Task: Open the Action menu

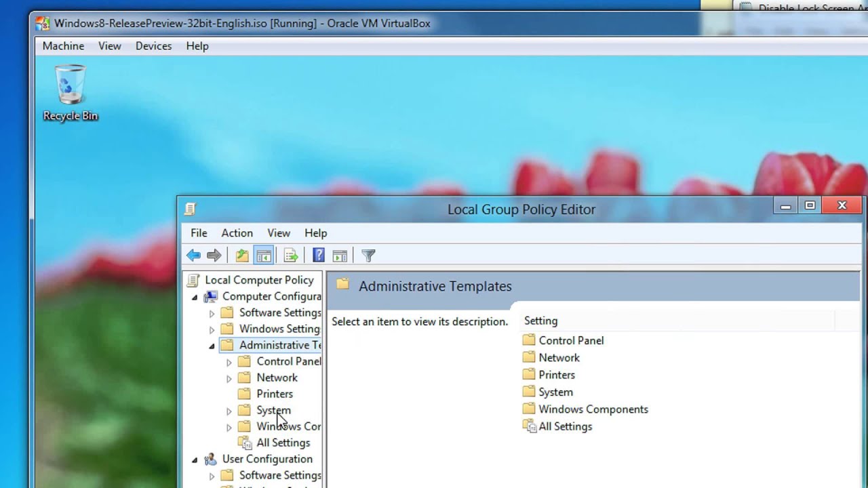Action: click(237, 232)
